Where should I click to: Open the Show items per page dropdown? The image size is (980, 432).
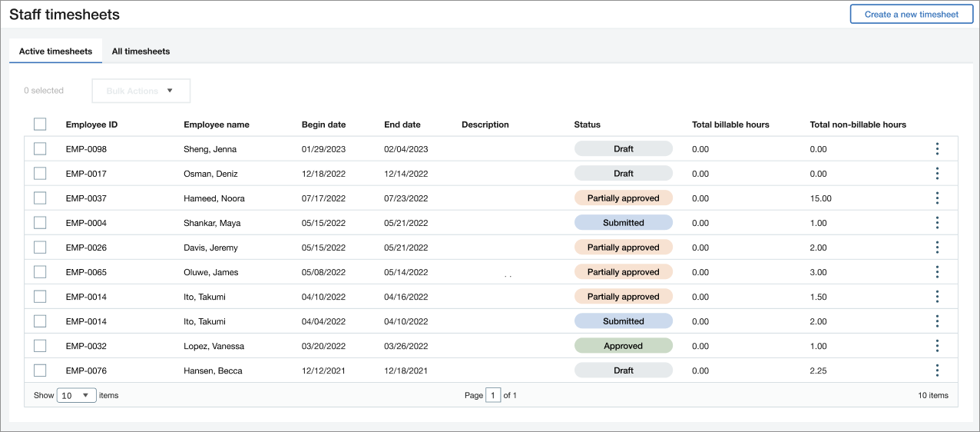point(76,395)
